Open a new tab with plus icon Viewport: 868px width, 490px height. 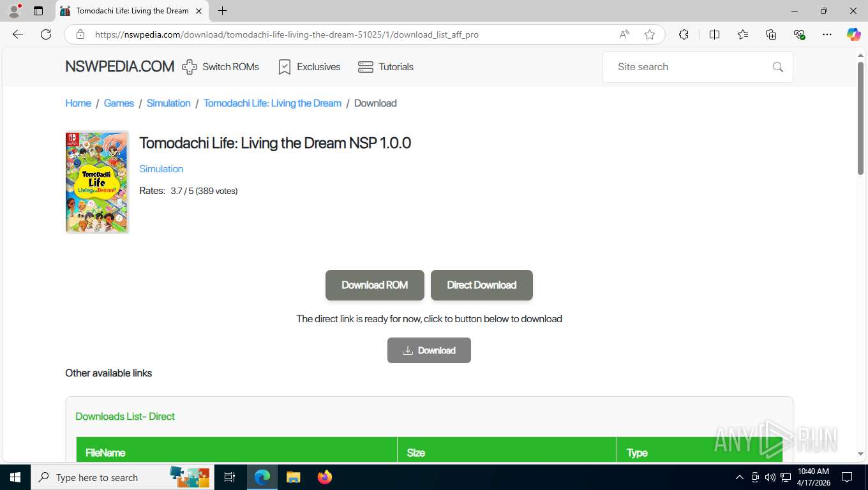222,11
